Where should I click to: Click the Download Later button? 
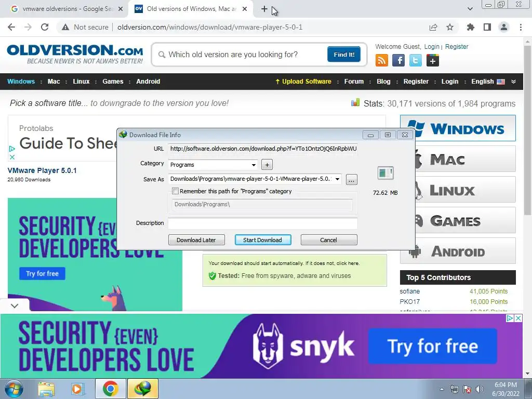[x=196, y=240]
